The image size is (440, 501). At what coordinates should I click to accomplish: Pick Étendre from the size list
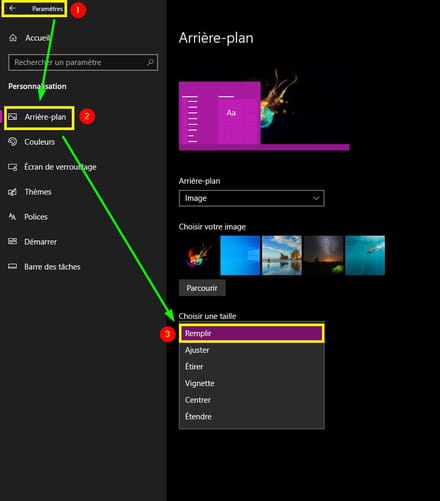pos(251,417)
